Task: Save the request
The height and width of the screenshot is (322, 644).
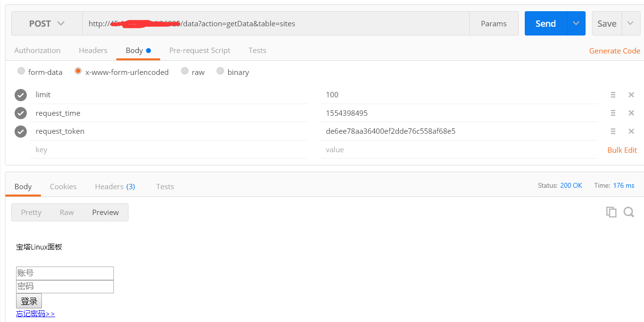Action: [607, 23]
